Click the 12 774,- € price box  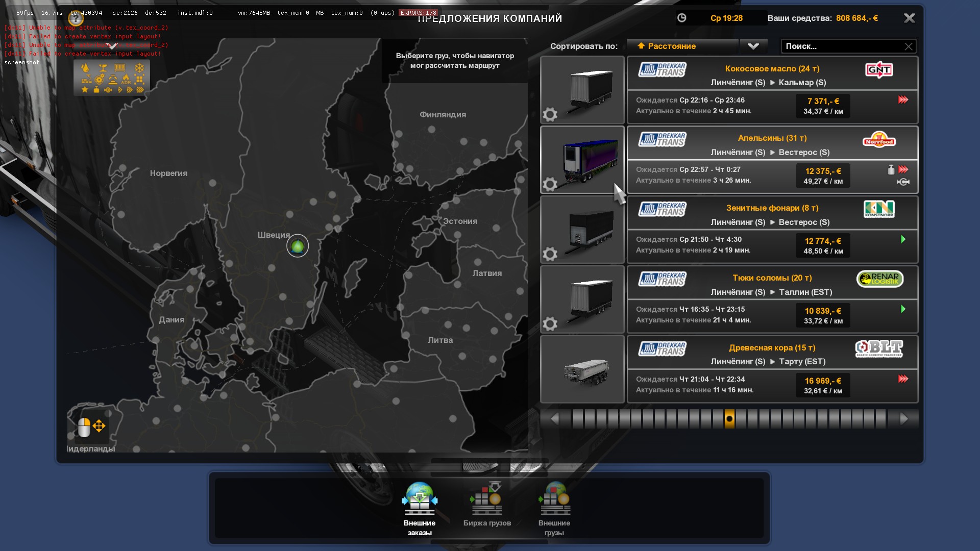tap(823, 245)
